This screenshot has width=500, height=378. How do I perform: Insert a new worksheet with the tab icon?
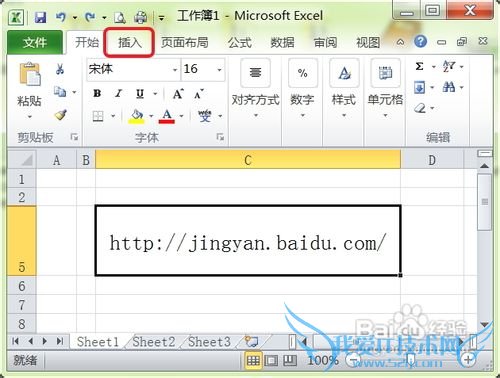251,341
